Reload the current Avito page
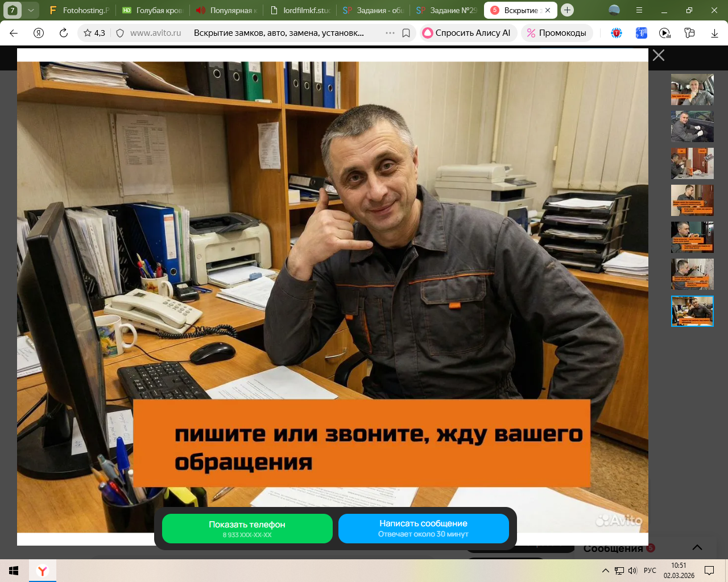Viewport: 728px width, 582px height. point(64,33)
